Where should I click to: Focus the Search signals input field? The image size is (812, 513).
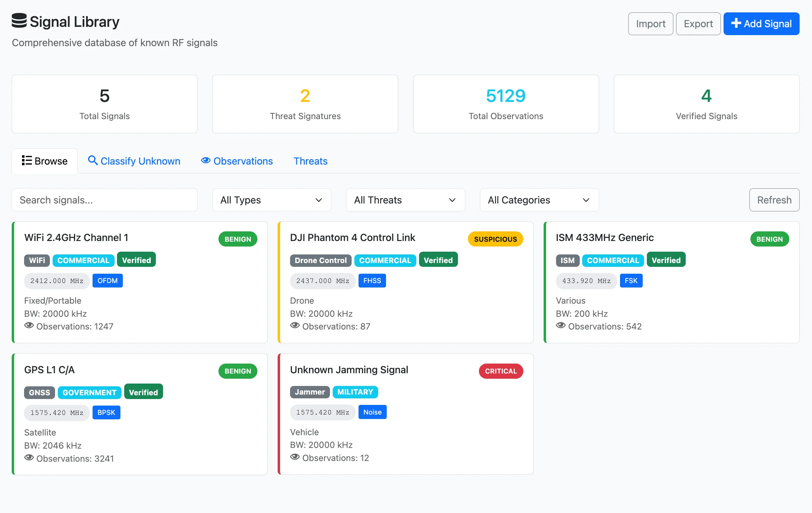coord(105,200)
